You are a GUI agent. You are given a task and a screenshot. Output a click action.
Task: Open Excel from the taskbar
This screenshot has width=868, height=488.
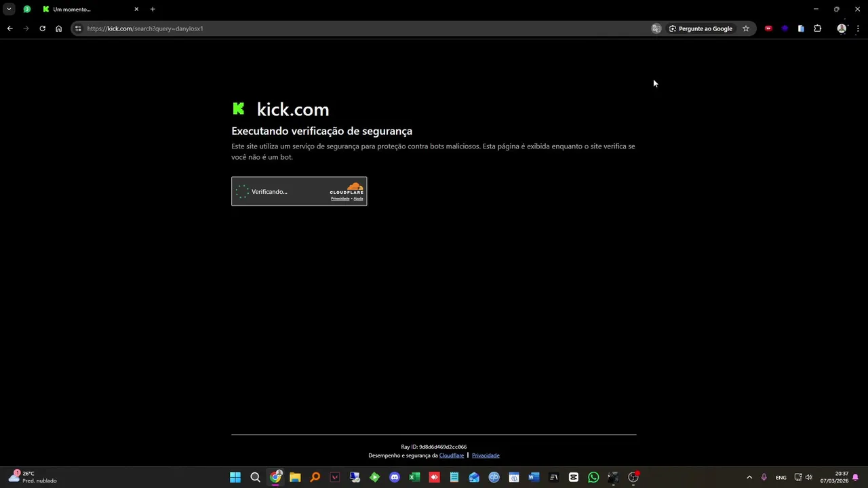point(414,477)
